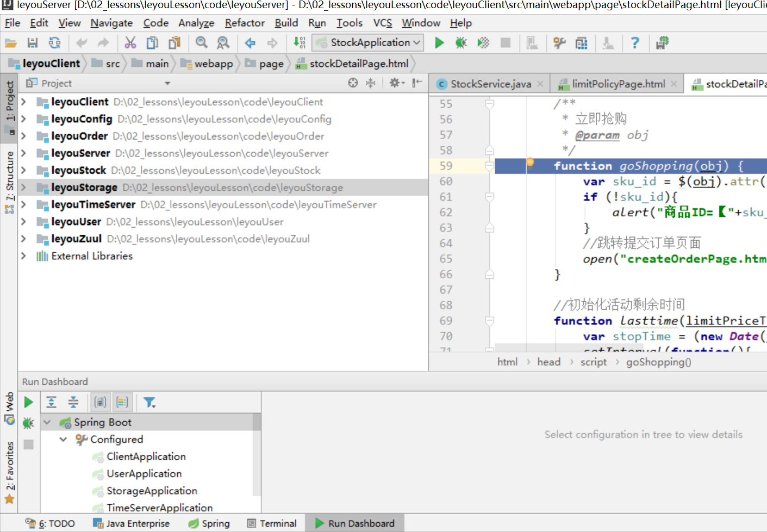Open the Refactor menu
This screenshot has width=767, height=532.
point(245,23)
